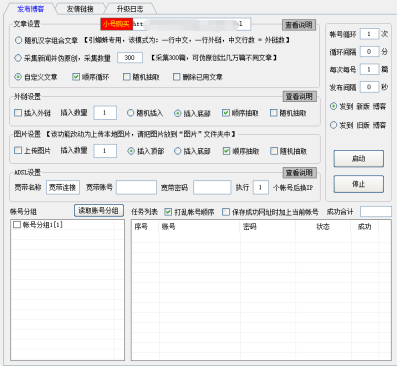Click 查看说明 in the 外链设置 section
Viewport: 397px width, 367px height.
click(299, 97)
